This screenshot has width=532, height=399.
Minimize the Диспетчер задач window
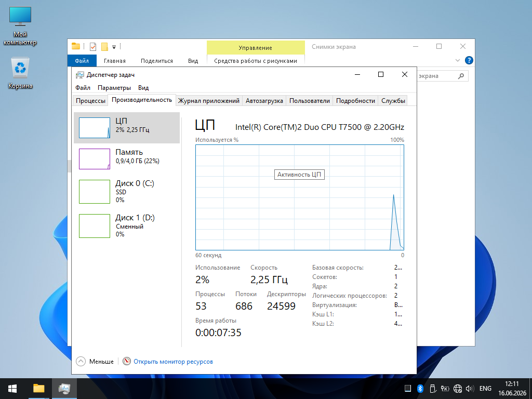[357, 74]
